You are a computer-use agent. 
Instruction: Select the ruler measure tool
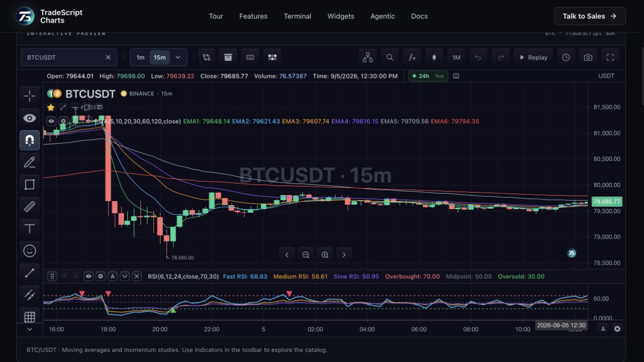[x=30, y=207]
